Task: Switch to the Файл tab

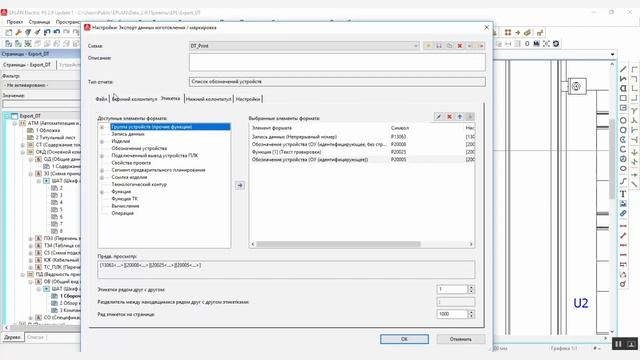Action: [x=101, y=99]
